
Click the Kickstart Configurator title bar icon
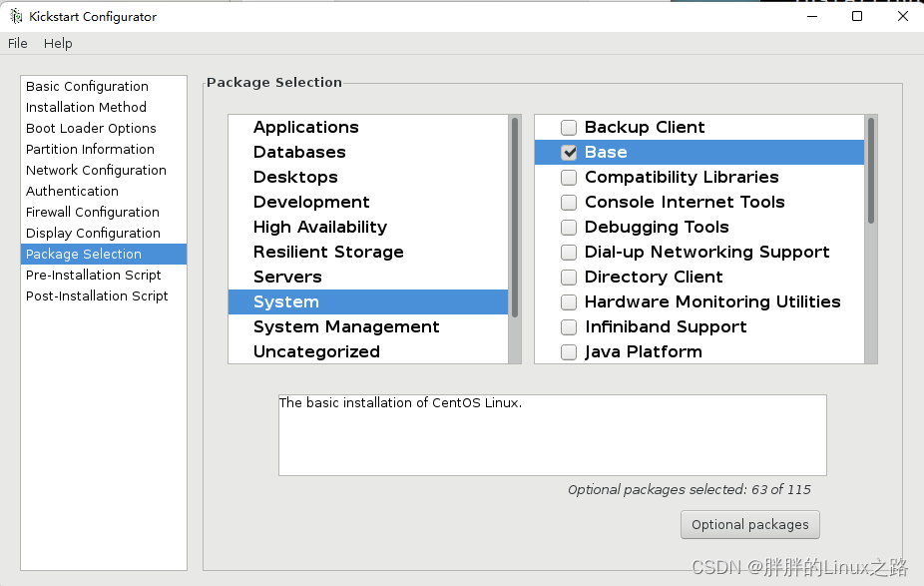(x=16, y=16)
